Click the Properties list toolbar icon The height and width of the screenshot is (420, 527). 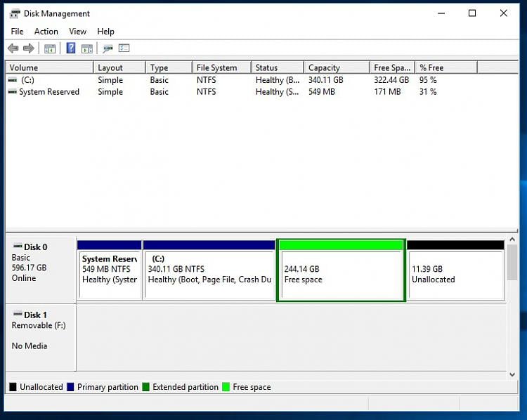[x=124, y=48]
